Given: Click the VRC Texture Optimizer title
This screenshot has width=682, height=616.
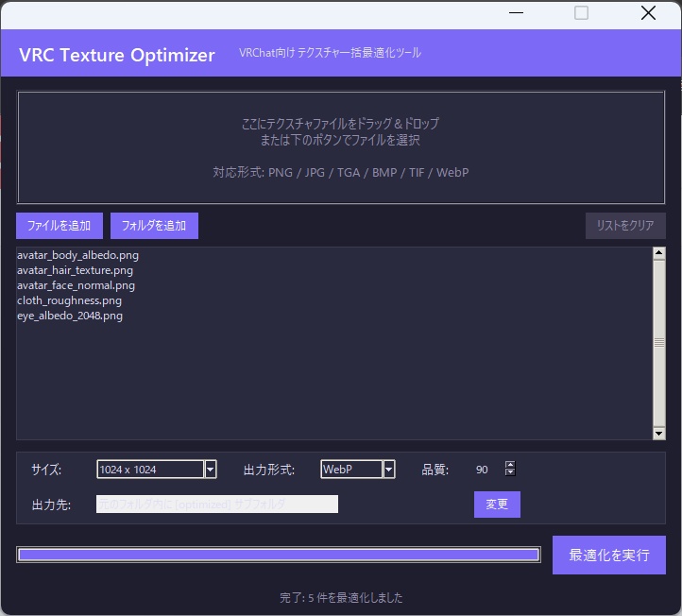Looking at the screenshot, I should [116, 55].
